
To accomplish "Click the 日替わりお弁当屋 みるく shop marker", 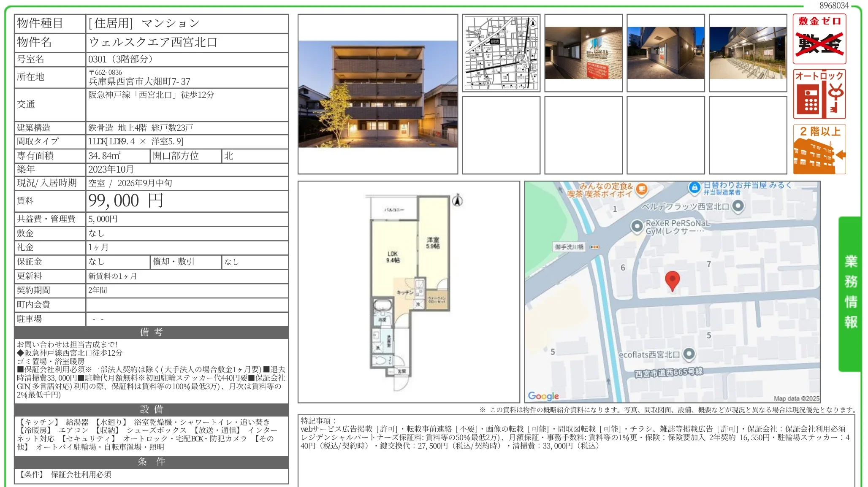I will pos(694,187).
